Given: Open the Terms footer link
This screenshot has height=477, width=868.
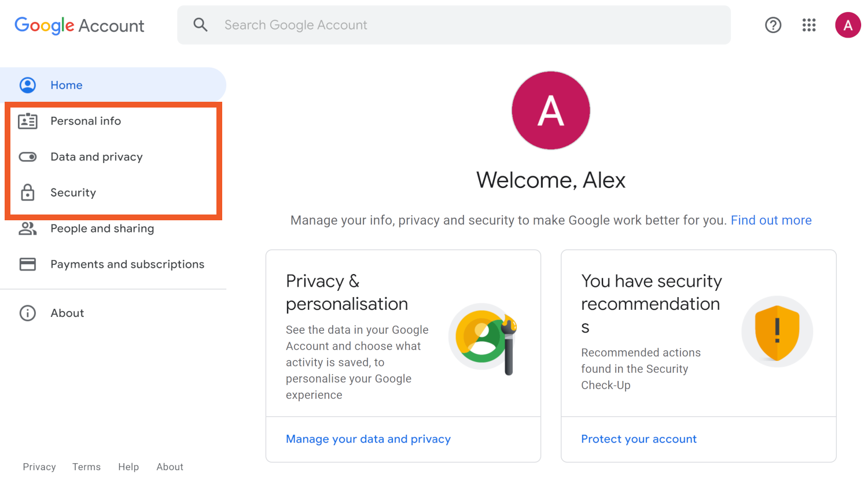Looking at the screenshot, I should [86, 467].
